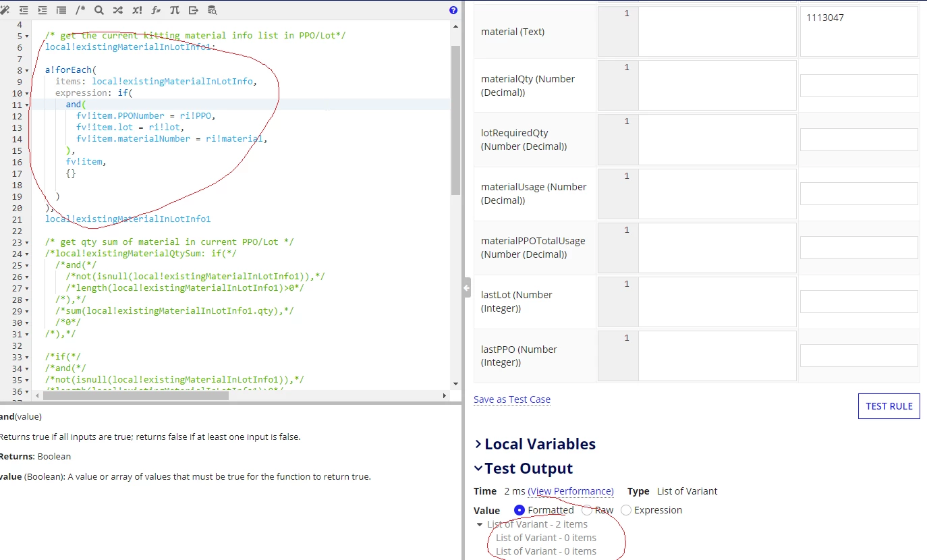Click the 'a!forEach(' text on line 8
927x560 pixels.
(71, 70)
